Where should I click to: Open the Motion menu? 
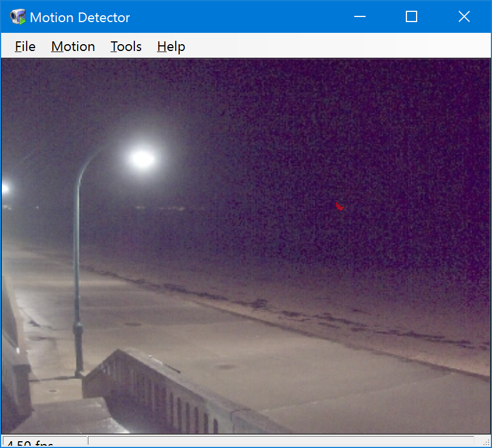click(x=73, y=46)
